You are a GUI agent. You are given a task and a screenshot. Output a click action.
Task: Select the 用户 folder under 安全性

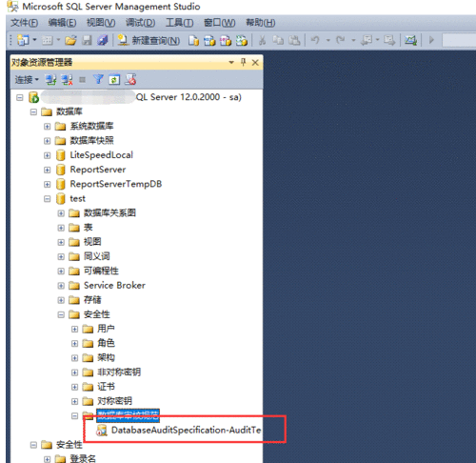coord(106,329)
